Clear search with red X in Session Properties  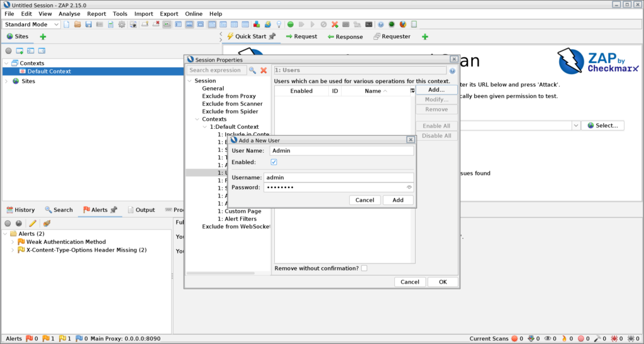click(264, 70)
